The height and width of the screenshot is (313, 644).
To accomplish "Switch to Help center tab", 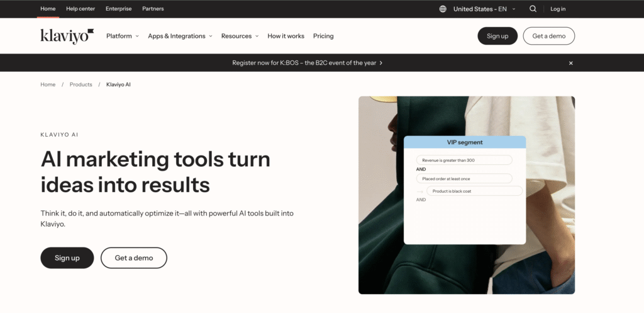I will pyautogui.click(x=80, y=9).
